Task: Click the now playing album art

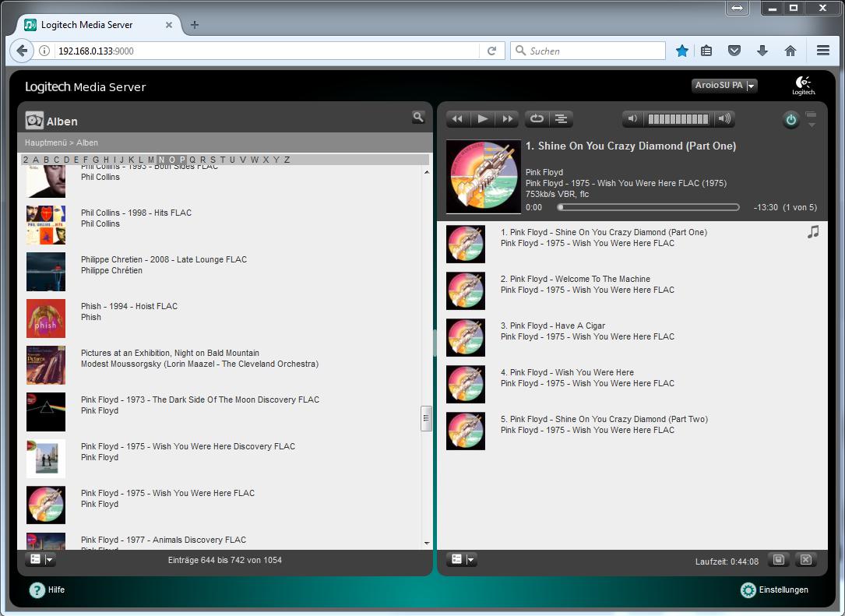Action: 484,178
